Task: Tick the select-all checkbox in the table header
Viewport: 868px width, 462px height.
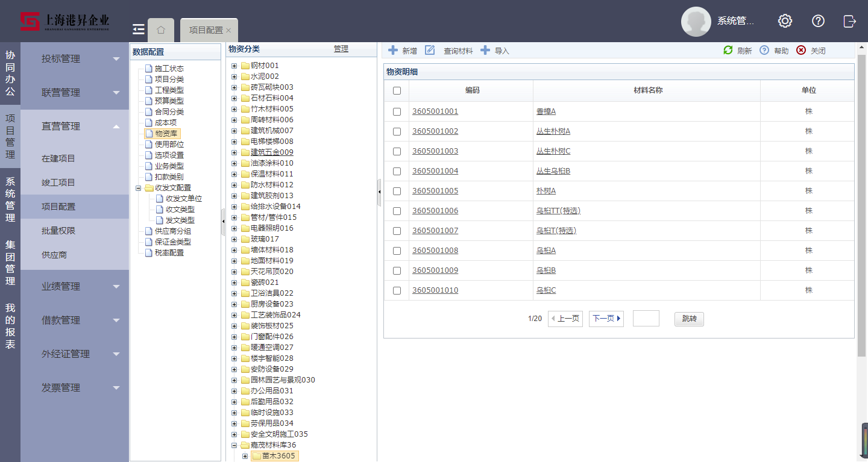Action: click(x=397, y=90)
